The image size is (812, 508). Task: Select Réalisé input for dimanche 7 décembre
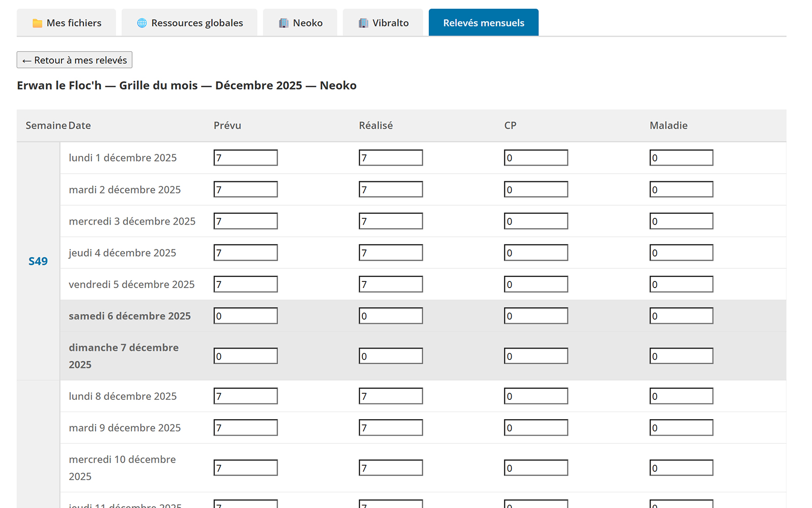pos(391,356)
